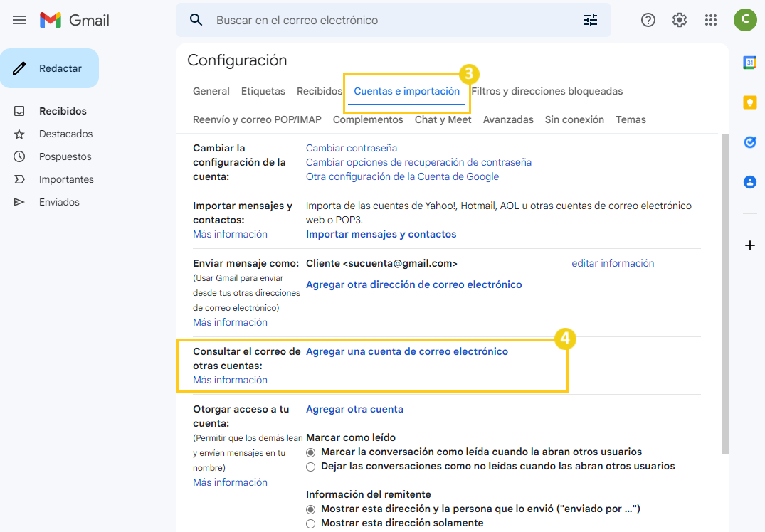
Task: Open the Help question mark icon
Action: click(648, 20)
